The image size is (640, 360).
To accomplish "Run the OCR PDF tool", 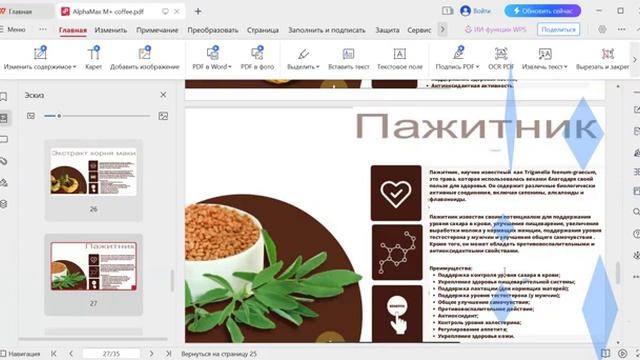I will pyautogui.click(x=501, y=58).
